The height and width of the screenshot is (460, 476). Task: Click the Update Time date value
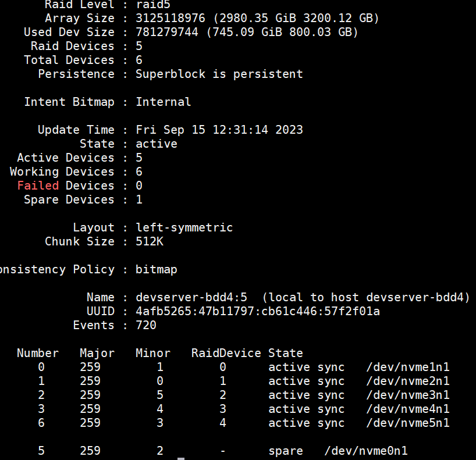point(219,130)
